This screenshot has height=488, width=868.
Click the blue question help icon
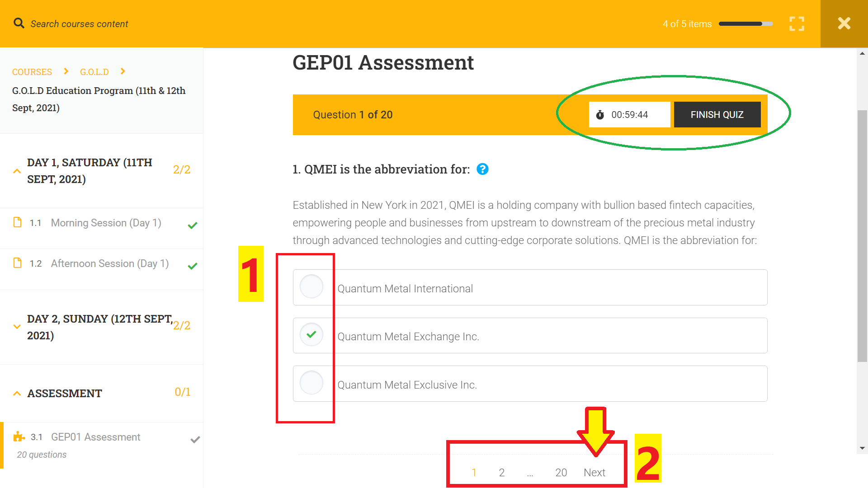pyautogui.click(x=482, y=169)
